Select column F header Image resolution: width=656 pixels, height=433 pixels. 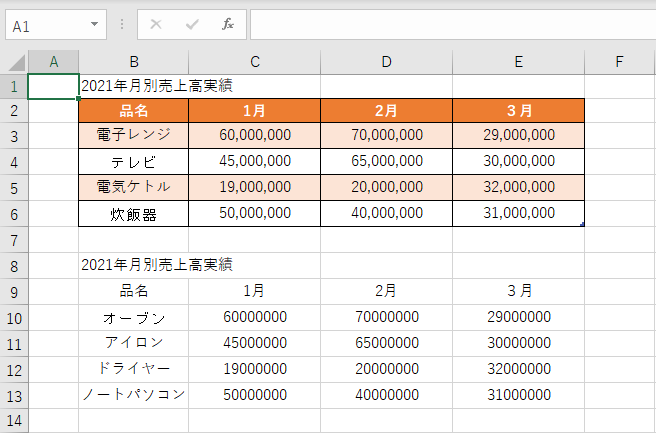point(619,62)
